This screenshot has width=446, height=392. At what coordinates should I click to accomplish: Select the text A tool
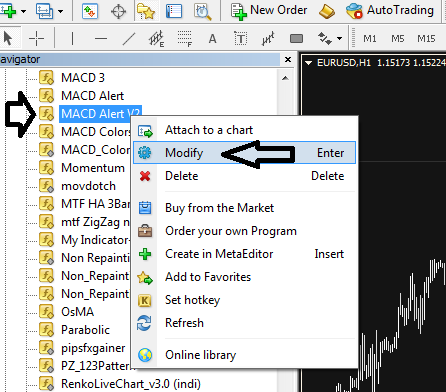tap(212, 39)
